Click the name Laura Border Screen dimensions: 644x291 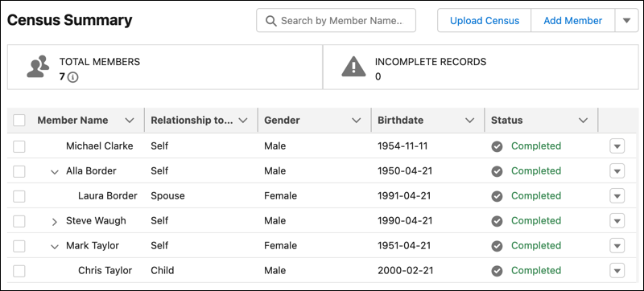click(108, 196)
